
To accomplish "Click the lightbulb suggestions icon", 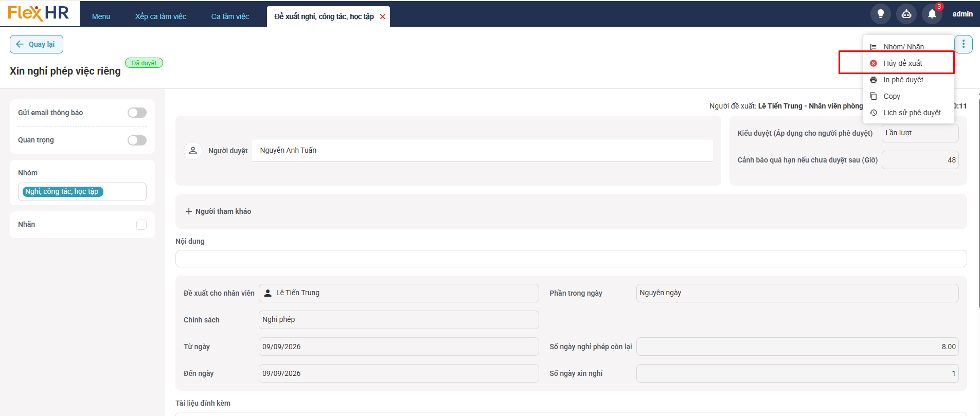I will [x=880, y=14].
